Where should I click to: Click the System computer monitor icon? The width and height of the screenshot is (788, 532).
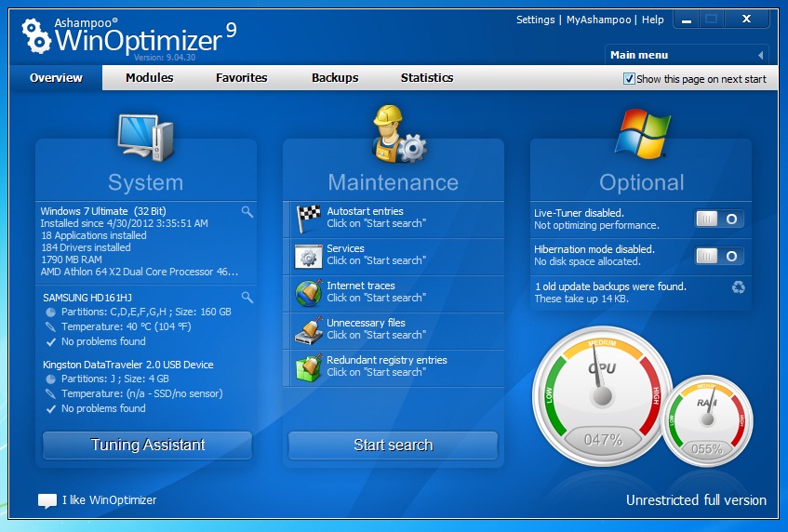click(145, 138)
